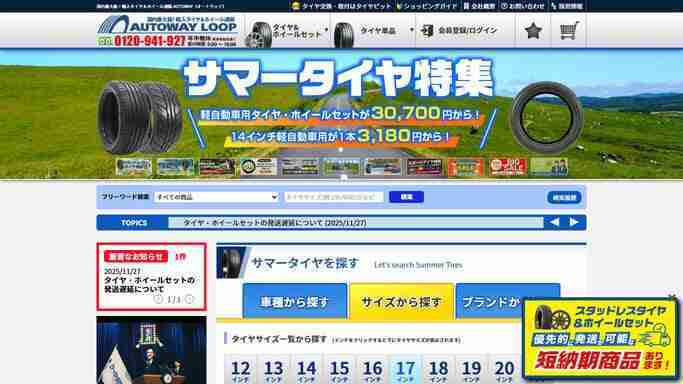683x384 pixels.
Task: Choose 15 inch tire size
Action: point(339,369)
